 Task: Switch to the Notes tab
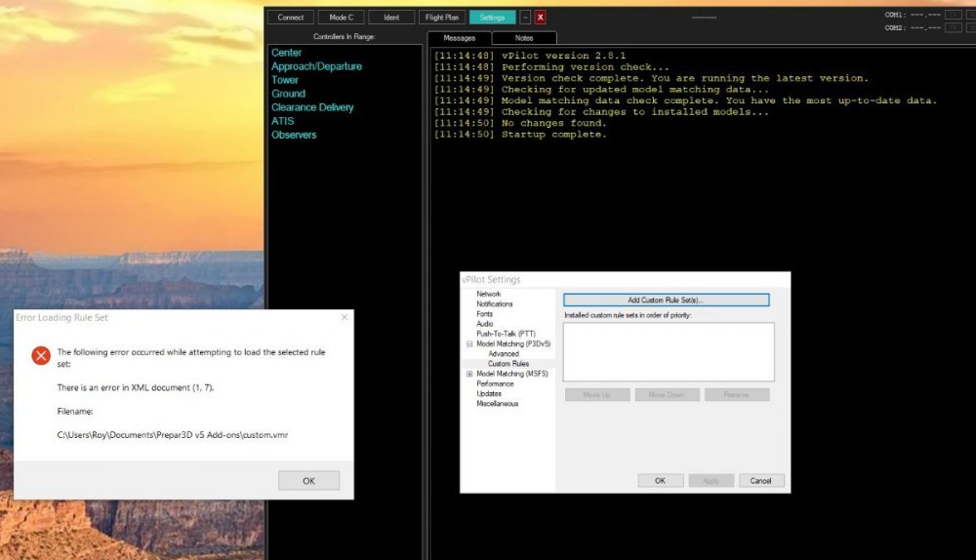coord(524,38)
